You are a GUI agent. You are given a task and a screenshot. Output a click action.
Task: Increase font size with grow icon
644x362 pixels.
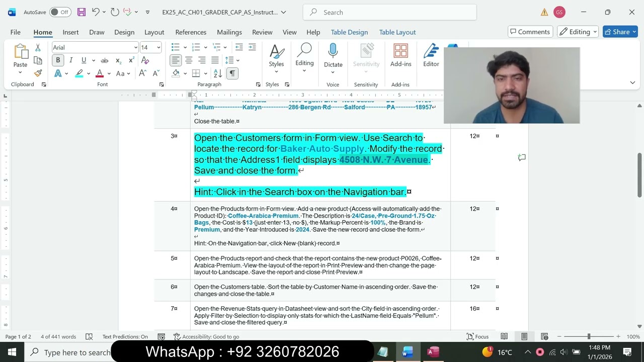(x=142, y=73)
